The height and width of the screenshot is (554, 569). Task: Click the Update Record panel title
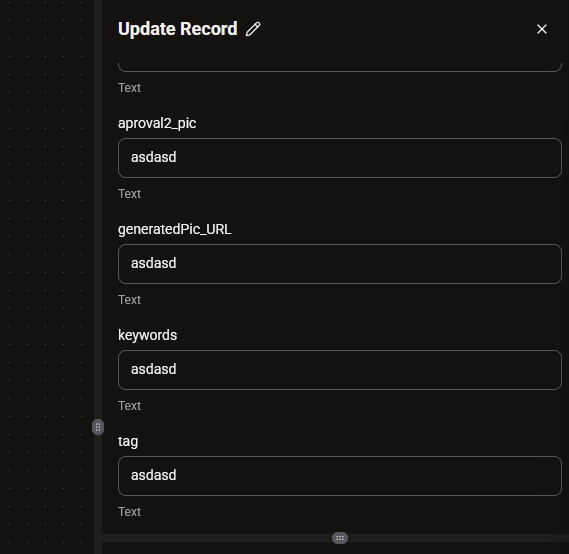tap(177, 29)
